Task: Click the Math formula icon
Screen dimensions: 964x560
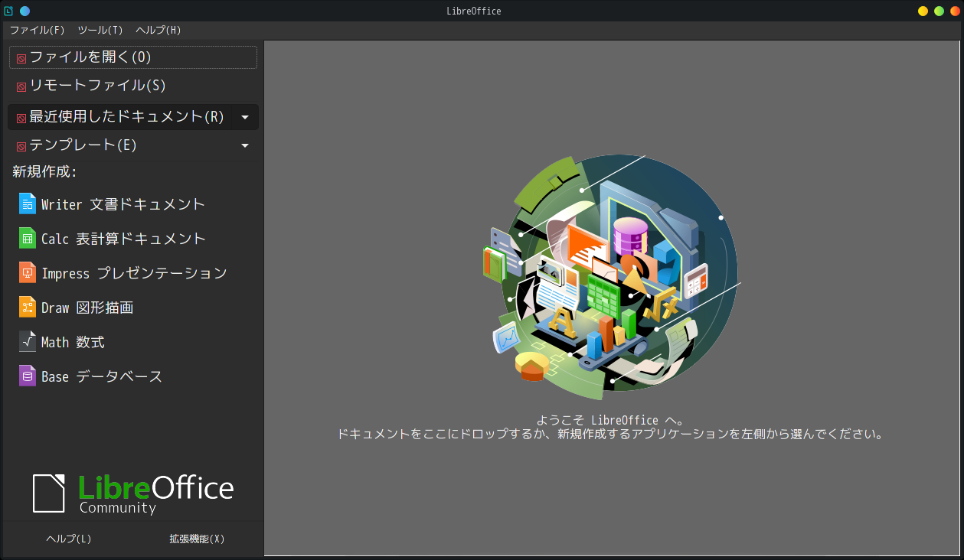Action: (28, 341)
